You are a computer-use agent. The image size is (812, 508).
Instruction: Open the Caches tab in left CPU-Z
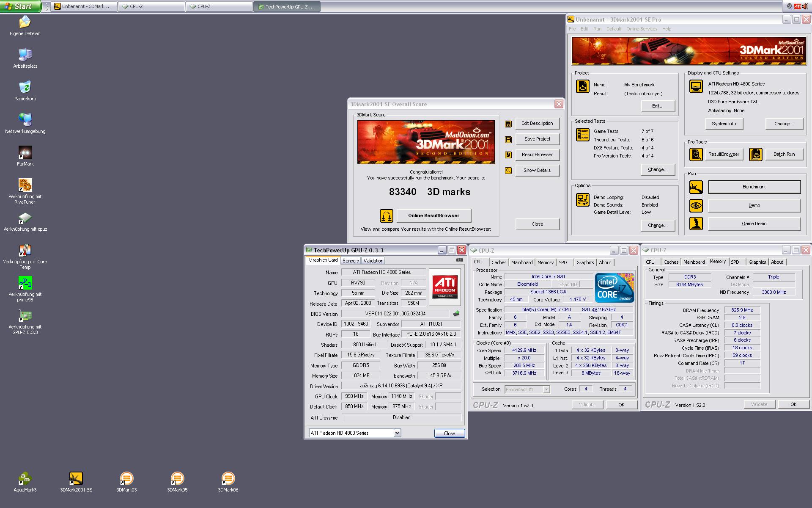click(x=499, y=262)
